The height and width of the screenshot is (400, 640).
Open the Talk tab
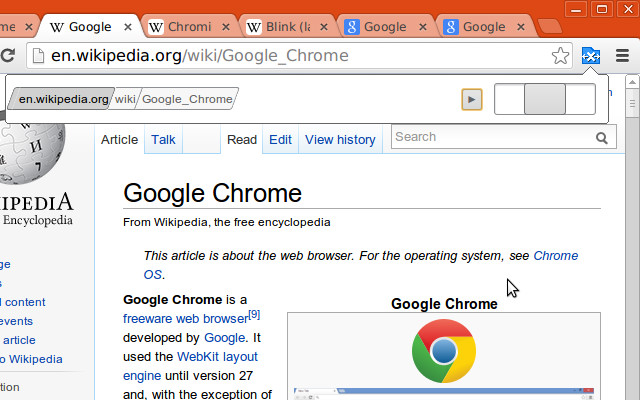coord(163,140)
